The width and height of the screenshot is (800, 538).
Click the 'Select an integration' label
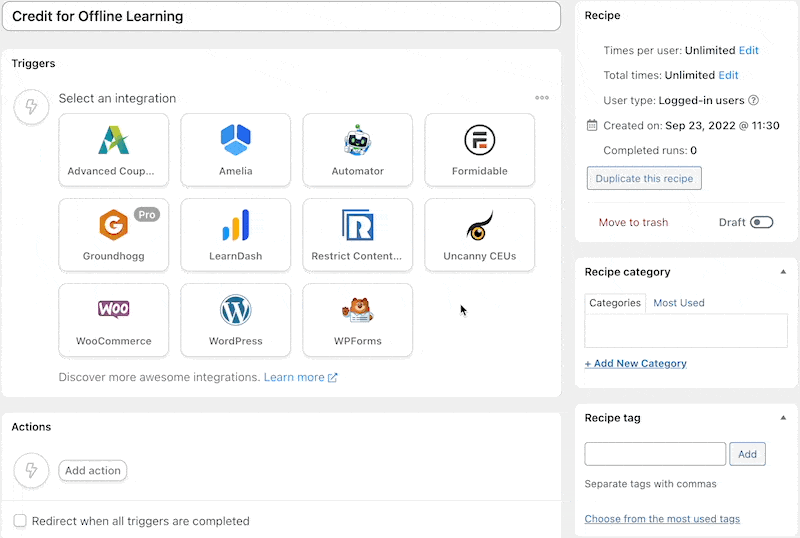tap(117, 98)
